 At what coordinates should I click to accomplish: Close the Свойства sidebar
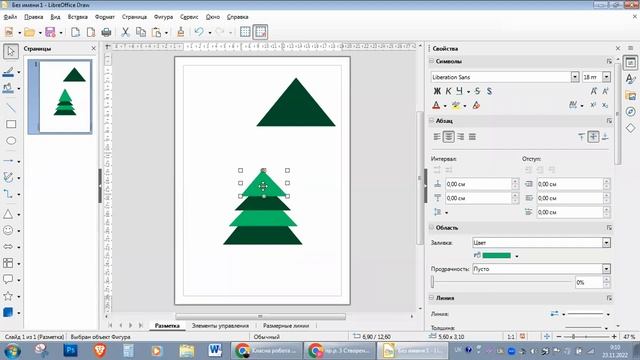tap(618, 48)
